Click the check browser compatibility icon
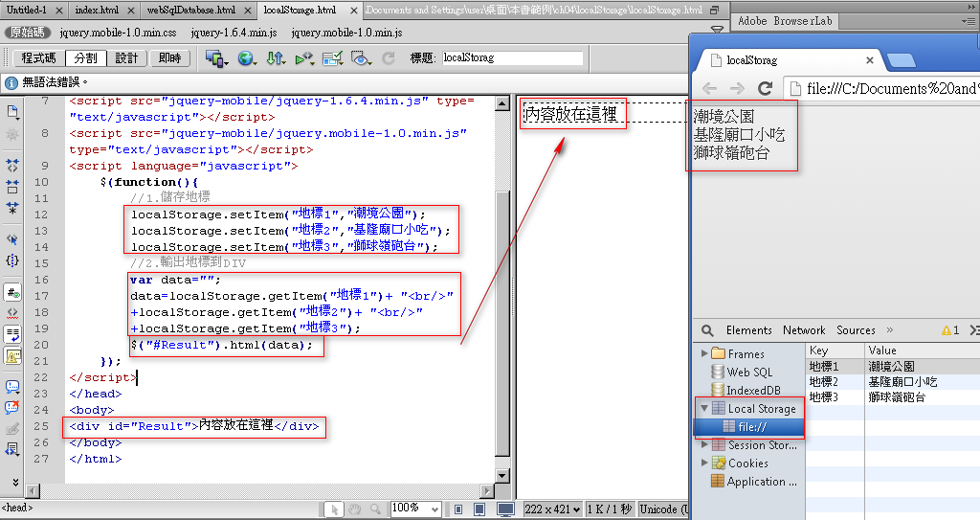980x520 pixels. [x=332, y=58]
